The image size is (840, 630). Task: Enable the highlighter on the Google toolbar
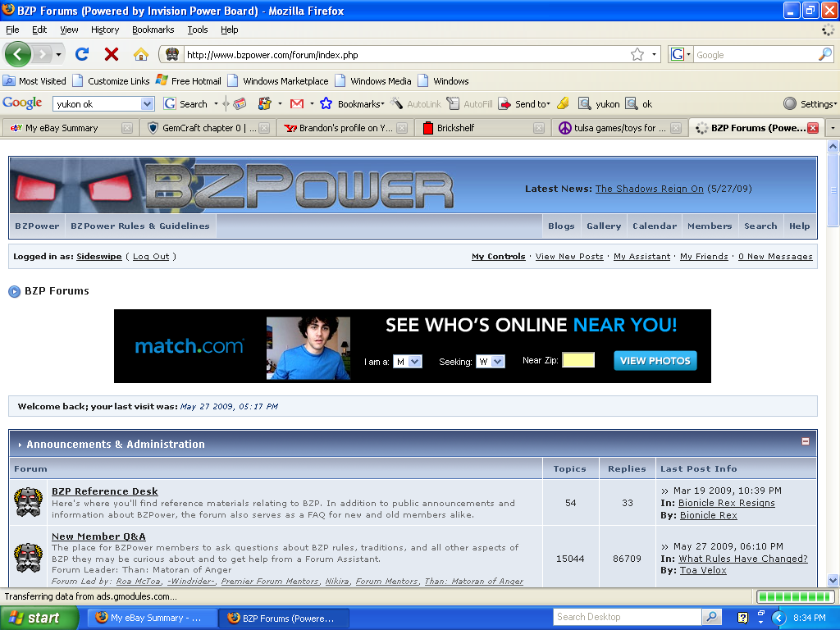click(x=563, y=103)
